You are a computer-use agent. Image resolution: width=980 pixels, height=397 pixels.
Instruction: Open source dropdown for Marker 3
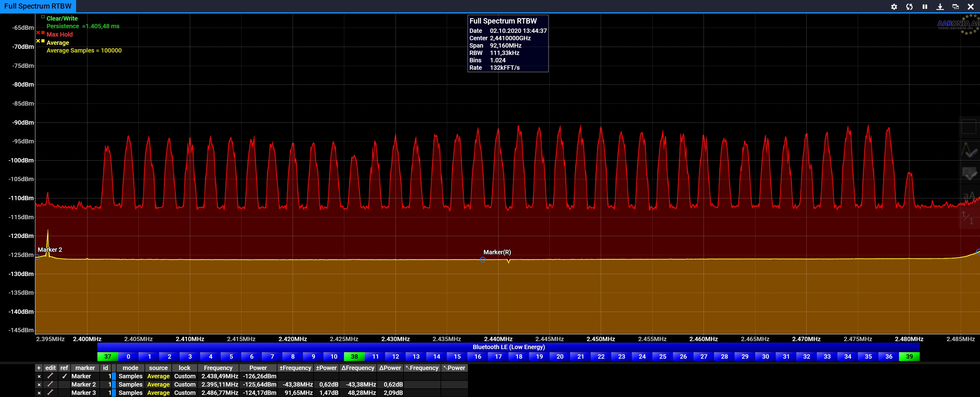point(158,393)
